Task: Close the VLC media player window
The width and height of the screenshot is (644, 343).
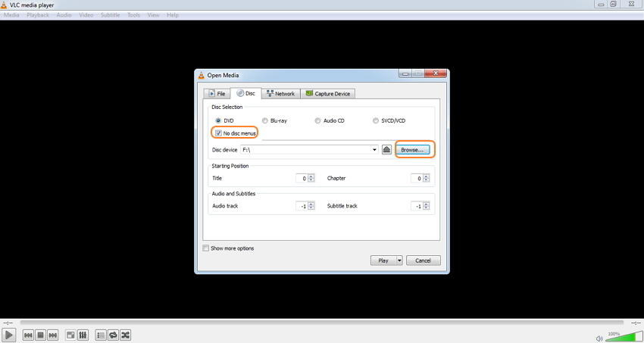Action: (x=632, y=4)
